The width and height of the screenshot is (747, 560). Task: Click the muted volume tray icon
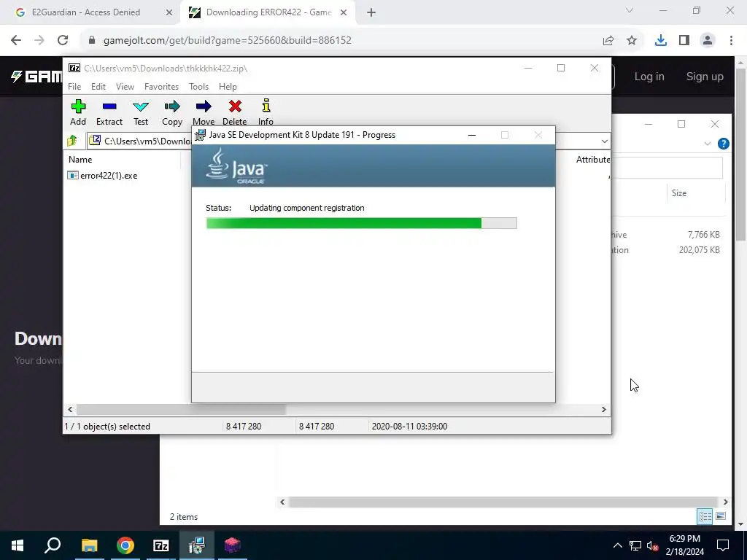[653, 545]
